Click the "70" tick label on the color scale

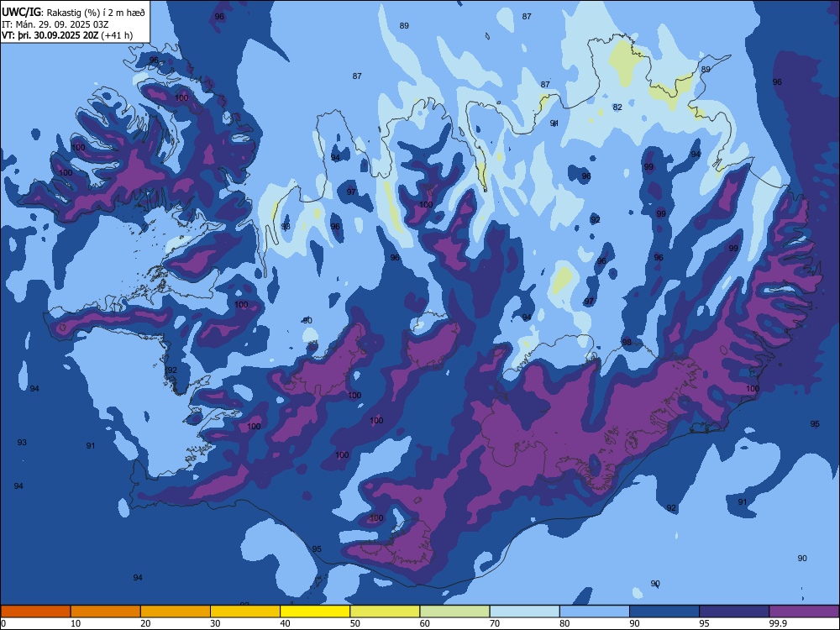(x=495, y=623)
